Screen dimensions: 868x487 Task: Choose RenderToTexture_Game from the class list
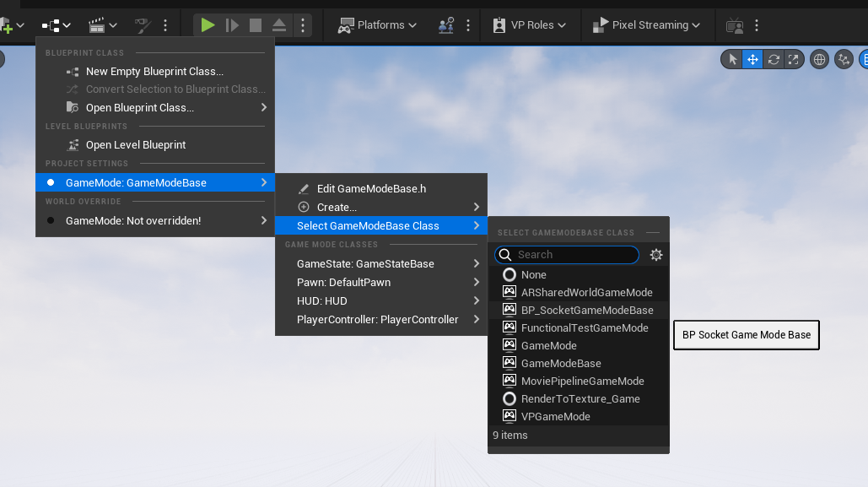tap(580, 398)
